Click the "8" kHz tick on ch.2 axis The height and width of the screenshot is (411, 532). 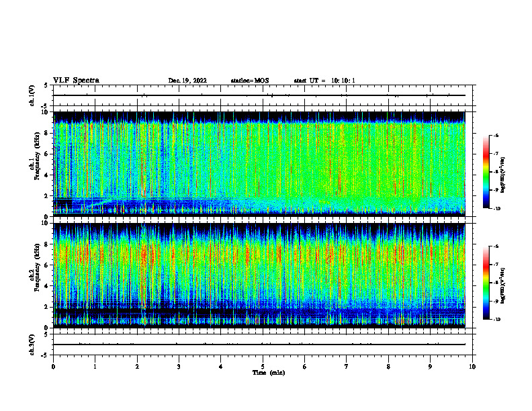point(46,244)
